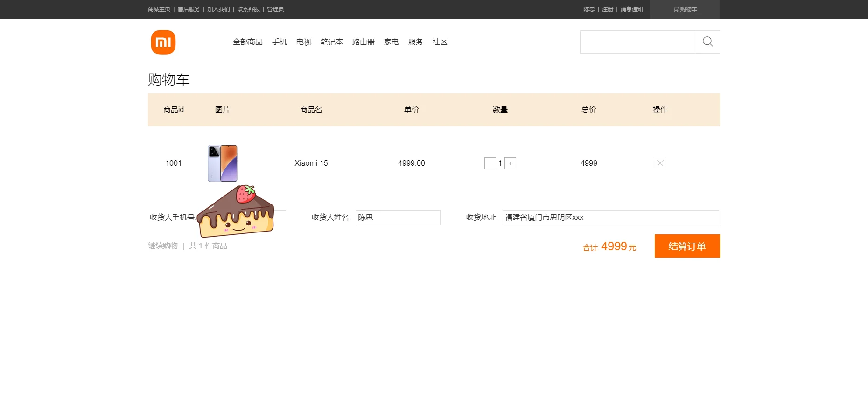
Task: Open the 购物车 cart in the top bar
Action: pos(685,9)
